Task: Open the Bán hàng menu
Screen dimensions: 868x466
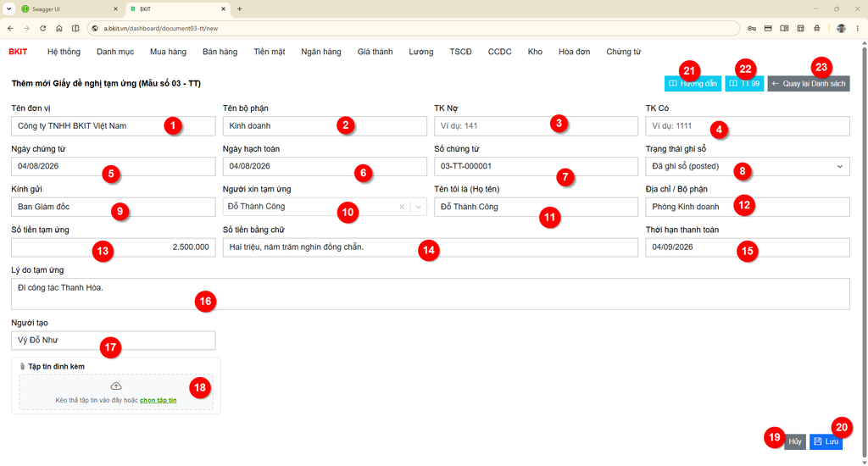Action: pyautogui.click(x=220, y=52)
